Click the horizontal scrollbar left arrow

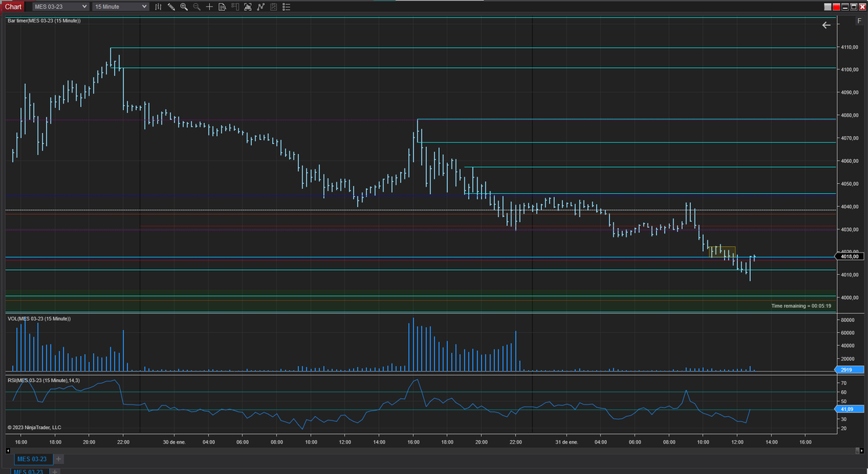tap(7, 449)
